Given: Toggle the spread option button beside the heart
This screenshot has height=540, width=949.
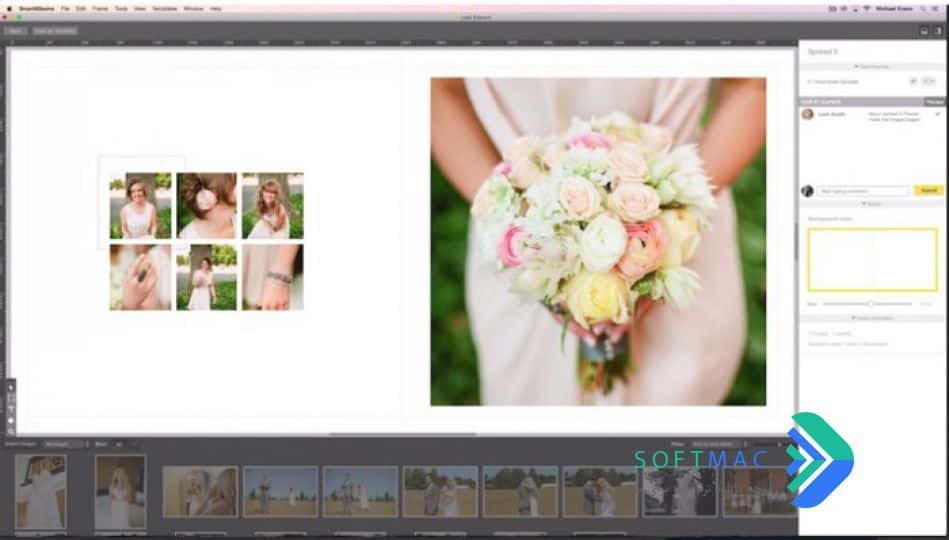Looking at the screenshot, I should pos(928,81).
